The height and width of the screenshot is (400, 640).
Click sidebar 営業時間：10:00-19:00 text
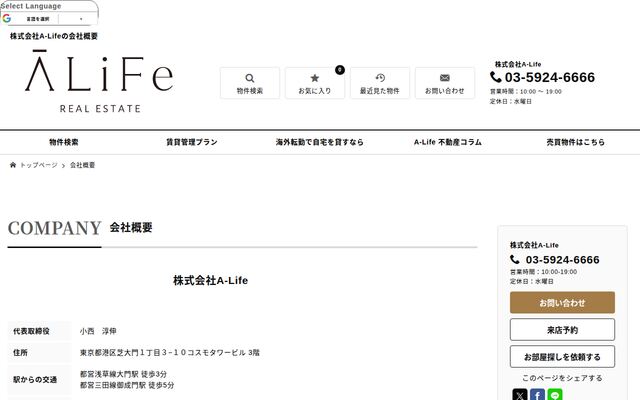pos(543,272)
